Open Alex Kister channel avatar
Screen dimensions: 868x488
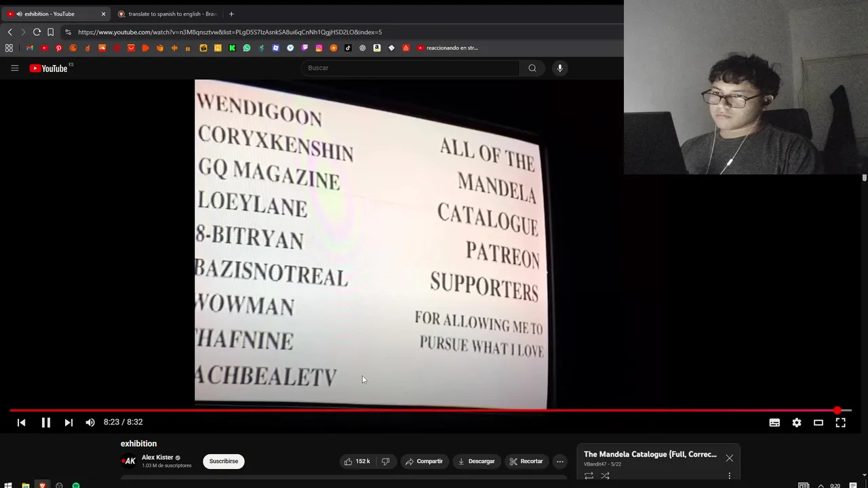coord(129,462)
